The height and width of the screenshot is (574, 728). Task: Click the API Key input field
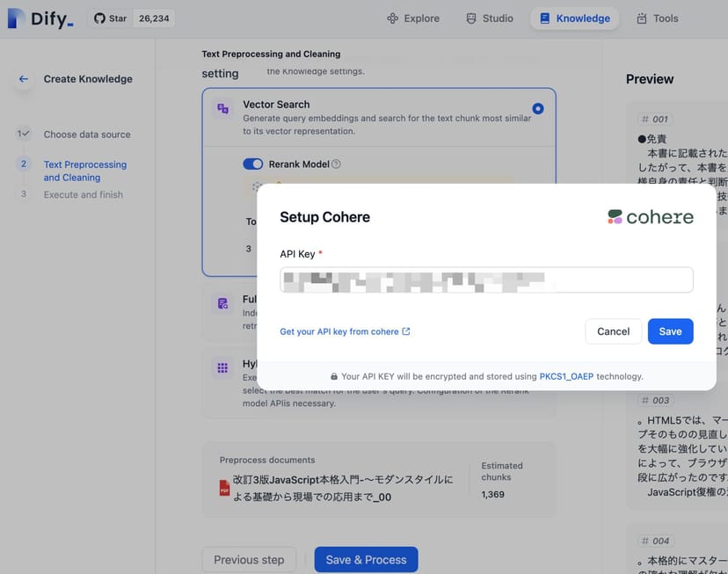tap(486, 280)
